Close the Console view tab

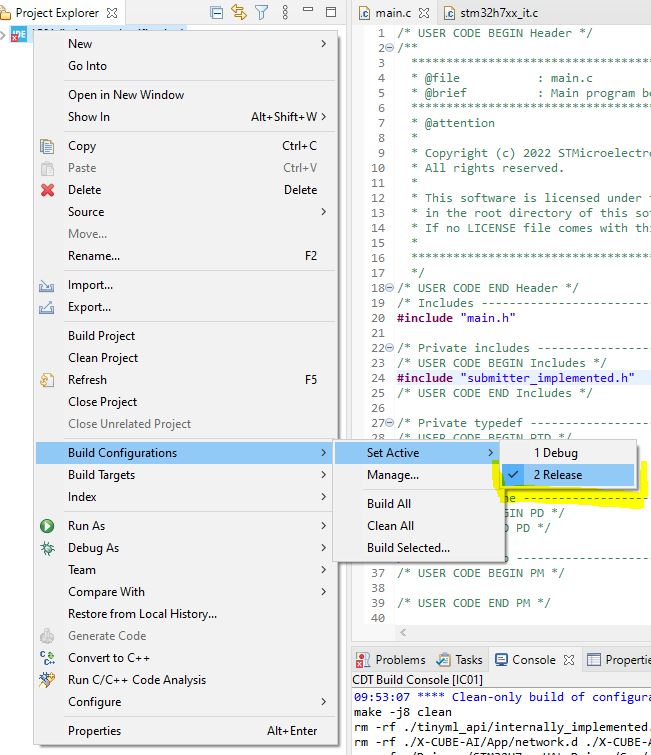pyautogui.click(x=569, y=660)
